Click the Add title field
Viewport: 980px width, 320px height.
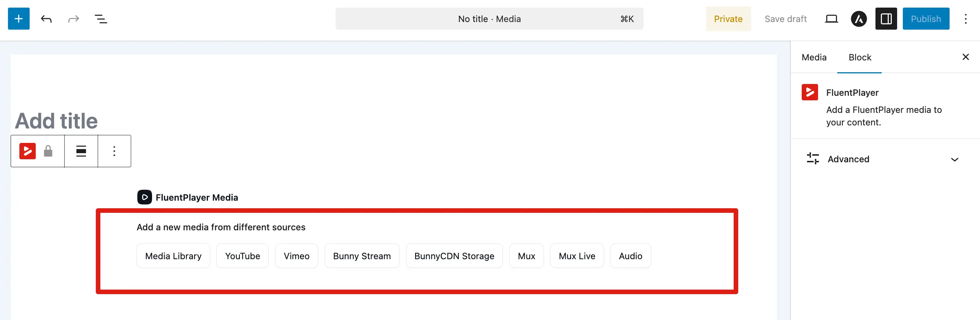pos(56,120)
